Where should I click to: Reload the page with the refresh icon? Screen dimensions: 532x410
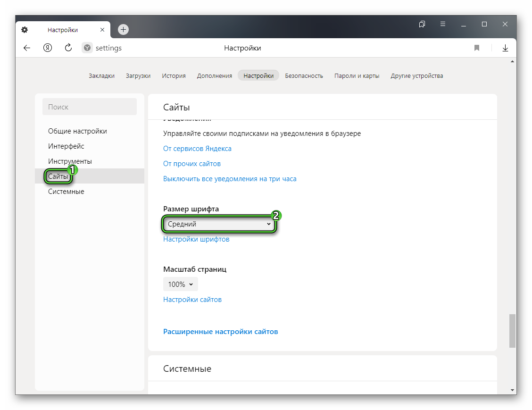(x=68, y=48)
